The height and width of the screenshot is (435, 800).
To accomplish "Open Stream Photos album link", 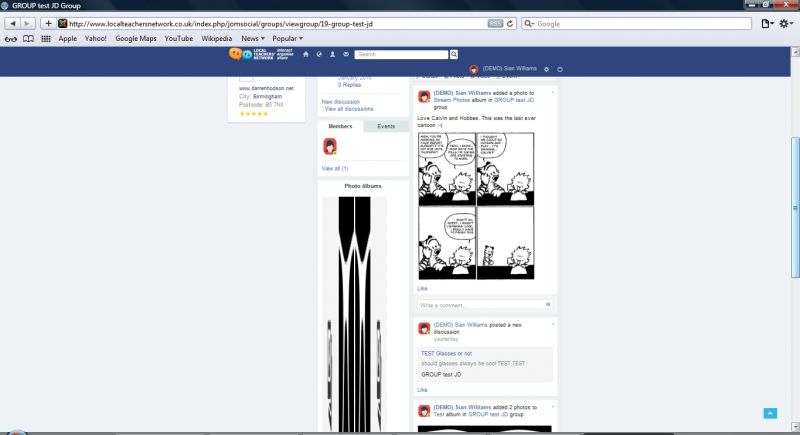I will click(x=452, y=100).
